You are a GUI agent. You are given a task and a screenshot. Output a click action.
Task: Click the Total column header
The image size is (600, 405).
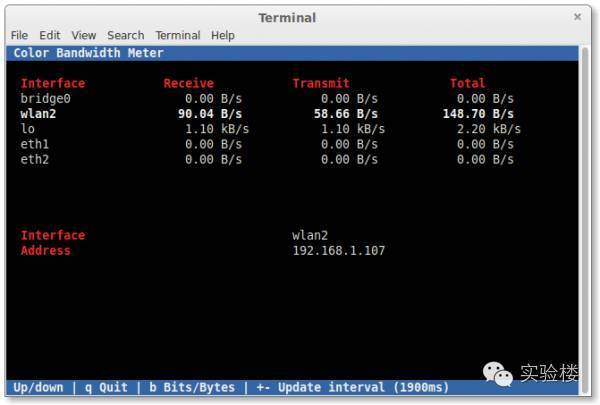(x=467, y=83)
